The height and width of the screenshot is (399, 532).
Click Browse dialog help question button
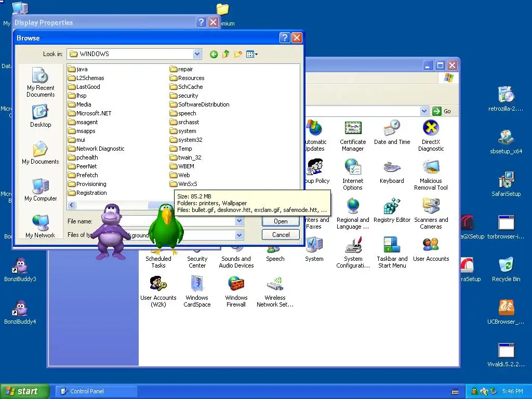[x=285, y=37]
